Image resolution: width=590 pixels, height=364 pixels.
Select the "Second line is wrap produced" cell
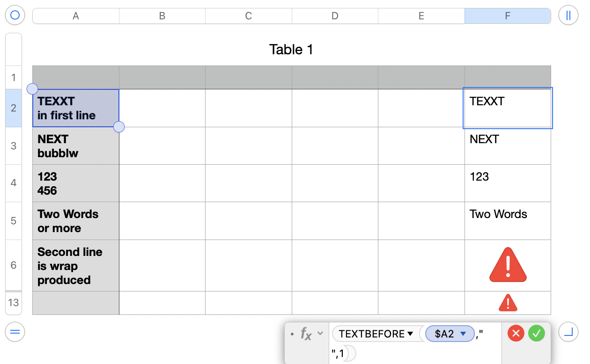pos(75,266)
